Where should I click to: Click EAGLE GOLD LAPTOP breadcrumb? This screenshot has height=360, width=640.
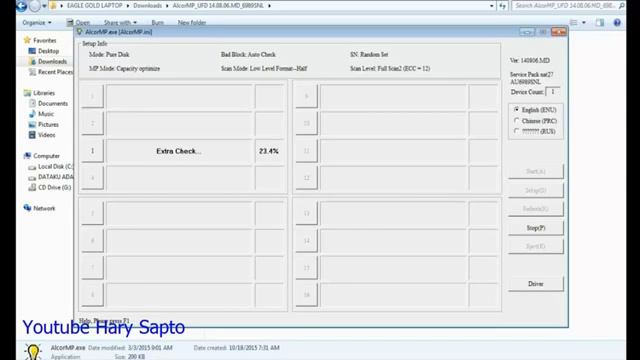point(95,6)
